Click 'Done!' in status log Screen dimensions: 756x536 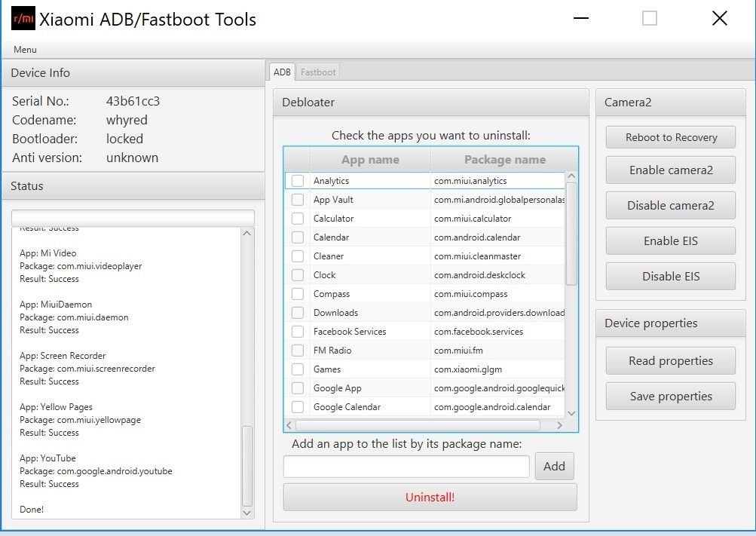pyautogui.click(x=32, y=509)
